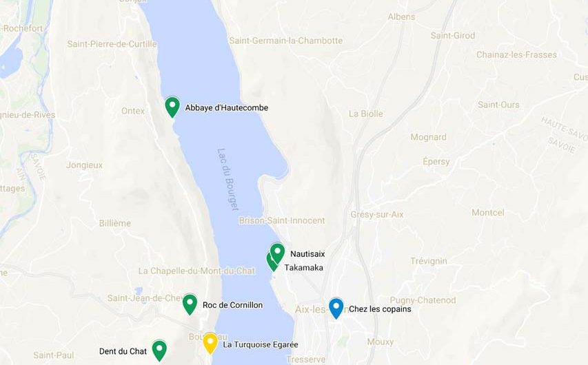Select the green Nautisaix map pin
Viewport: 588px width, 365px height.
click(278, 253)
